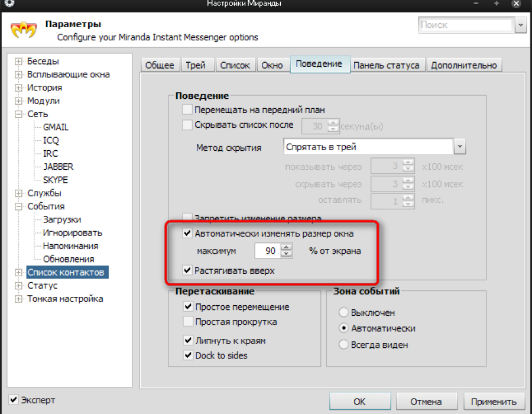The height and width of the screenshot is (414, 532).
Task: Open the Общее tab
Action: click(160, 65)
